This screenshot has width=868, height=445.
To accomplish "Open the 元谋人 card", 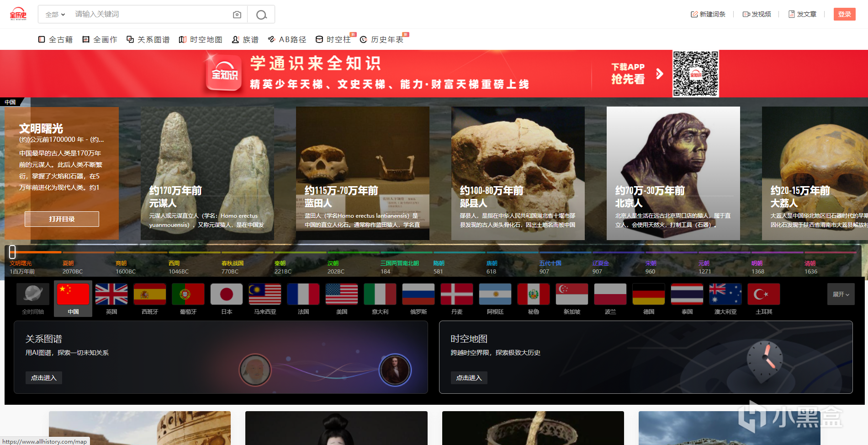I will tap(207, 173).
